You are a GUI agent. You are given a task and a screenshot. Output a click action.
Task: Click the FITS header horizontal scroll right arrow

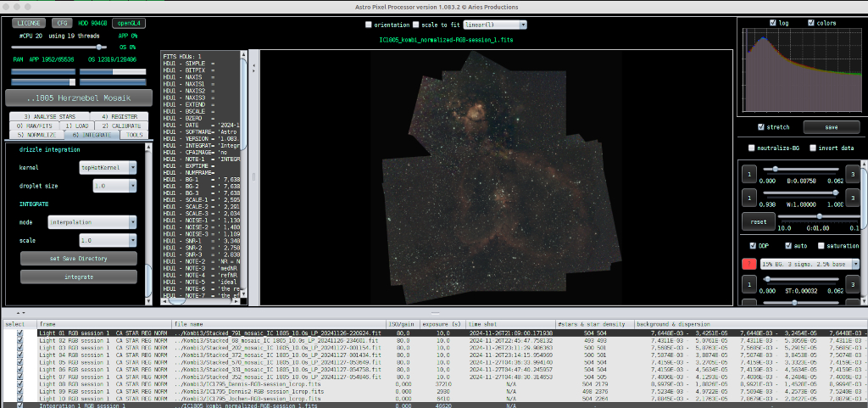(x=237, y=301)
